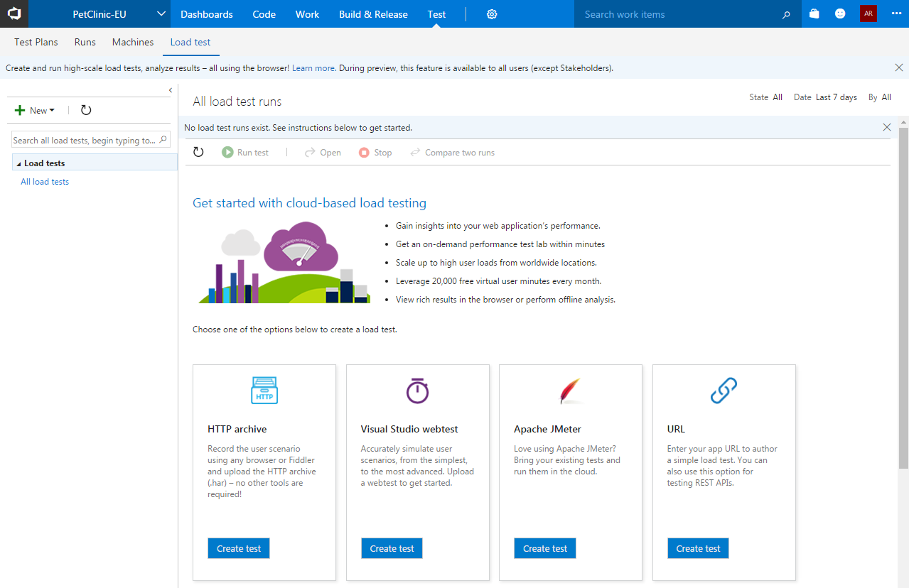Click the All load test runs heading
Screen dimensions: 909x588
tap(237, 102)
